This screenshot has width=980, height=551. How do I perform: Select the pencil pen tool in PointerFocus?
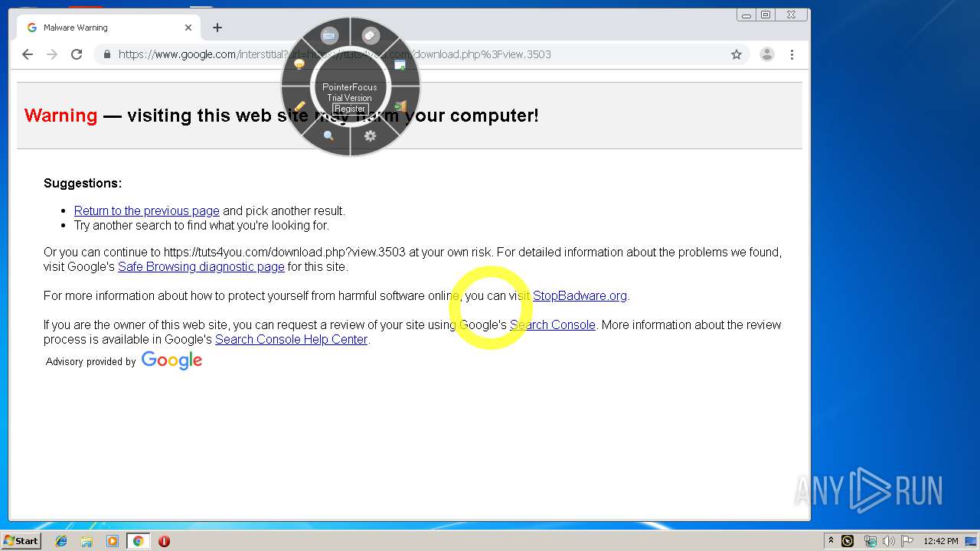click(299, 106)
